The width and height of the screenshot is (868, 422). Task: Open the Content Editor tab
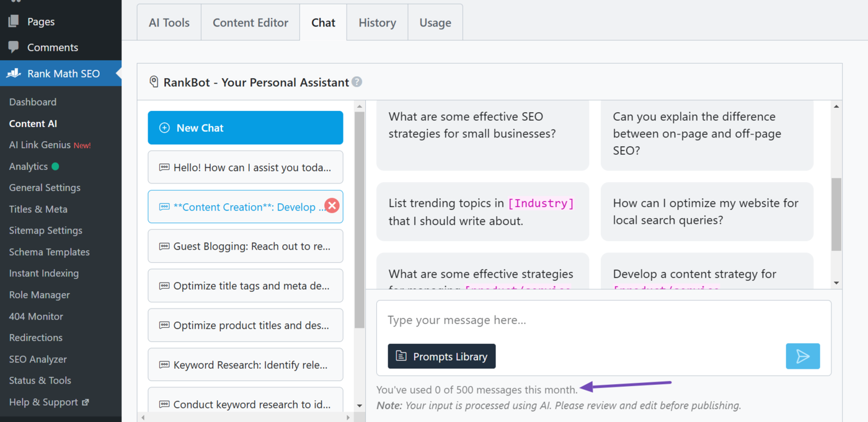point(250,22)
